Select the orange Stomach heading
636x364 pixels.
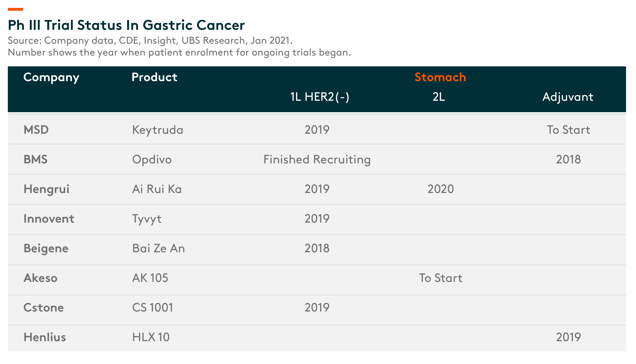click(x=440, y=77)
